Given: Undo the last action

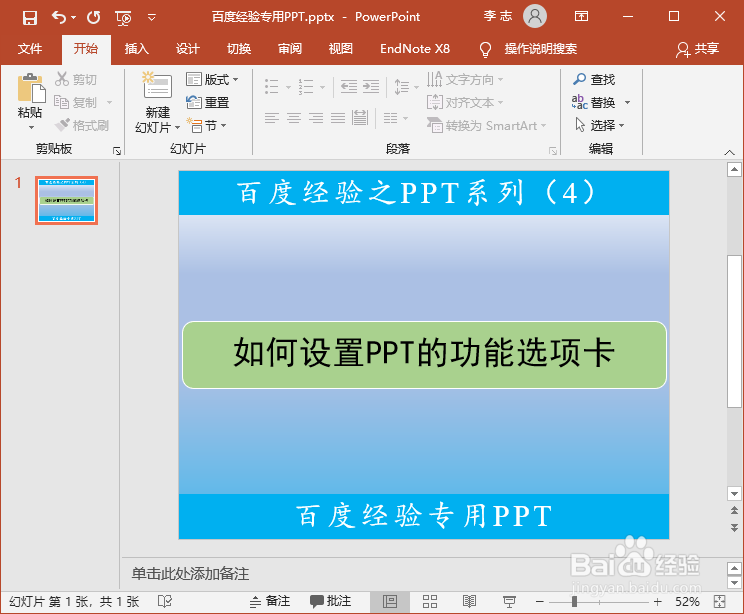Looking at the screenshot, I should pos(59,18).
